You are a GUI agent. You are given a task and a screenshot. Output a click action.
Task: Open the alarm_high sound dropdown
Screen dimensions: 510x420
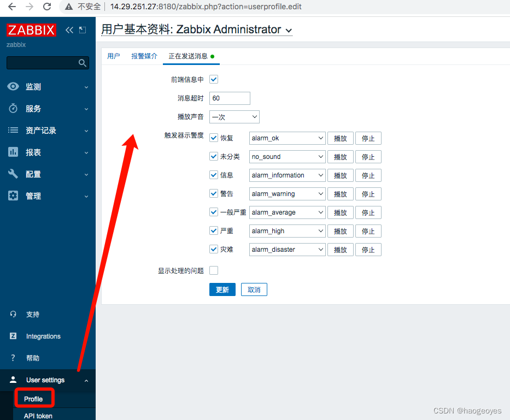pyautogui.click(x=287, y=231)
